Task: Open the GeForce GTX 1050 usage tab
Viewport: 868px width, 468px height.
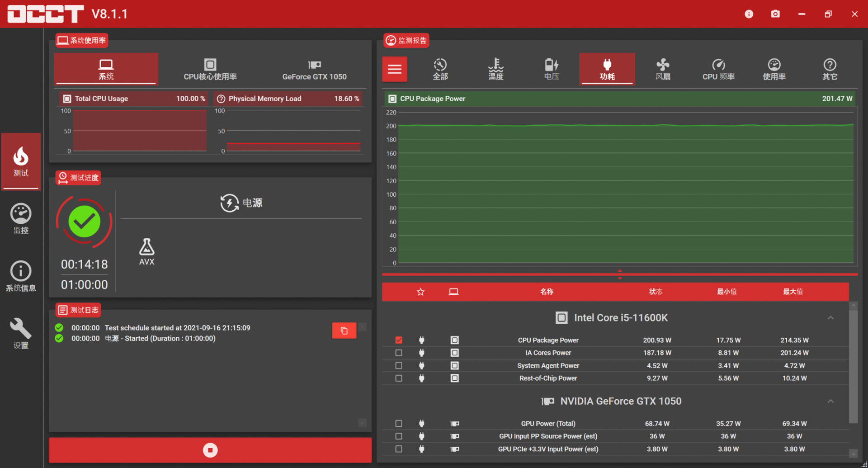Action: pos(314,69)
